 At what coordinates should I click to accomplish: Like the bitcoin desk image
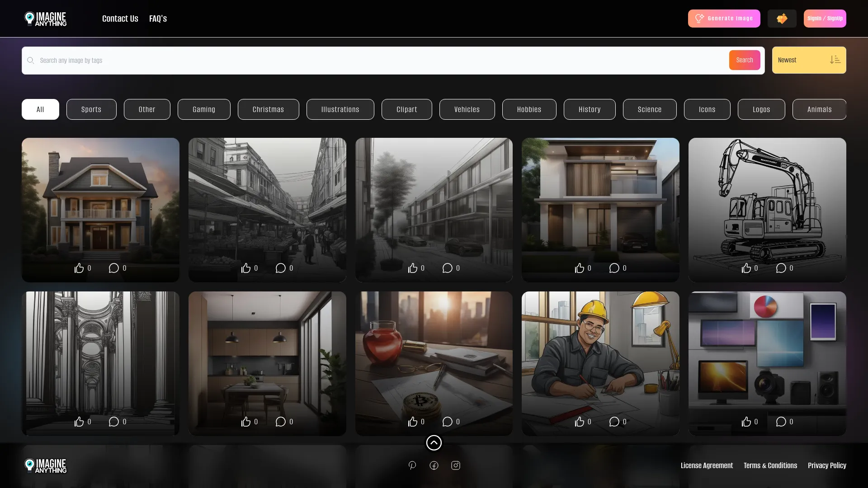413,422
